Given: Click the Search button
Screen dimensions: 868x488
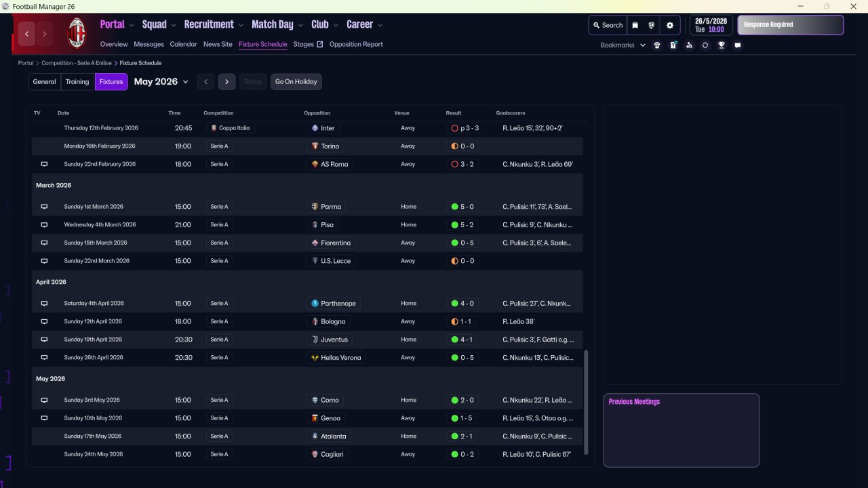Looking at the screenshot, I should 608,25.
